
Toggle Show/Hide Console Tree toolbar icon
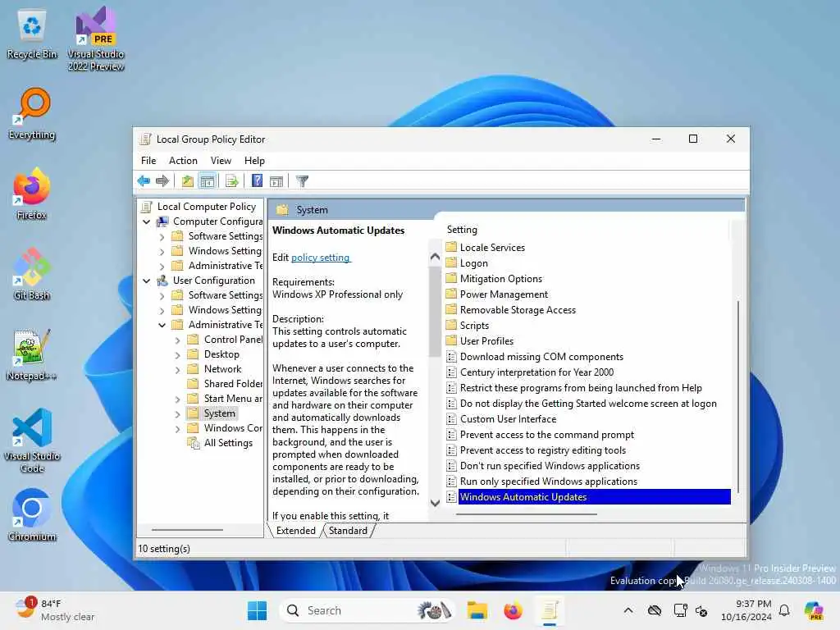pos(207,181)
